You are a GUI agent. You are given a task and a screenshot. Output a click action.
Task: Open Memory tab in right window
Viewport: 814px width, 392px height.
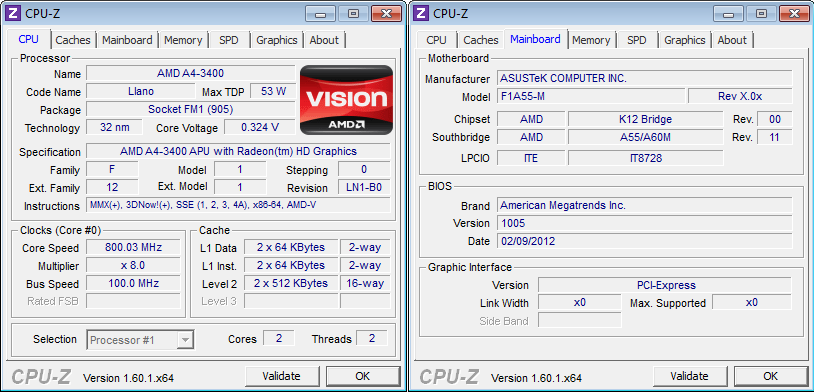pyautogui.click(x=591, y=40)
